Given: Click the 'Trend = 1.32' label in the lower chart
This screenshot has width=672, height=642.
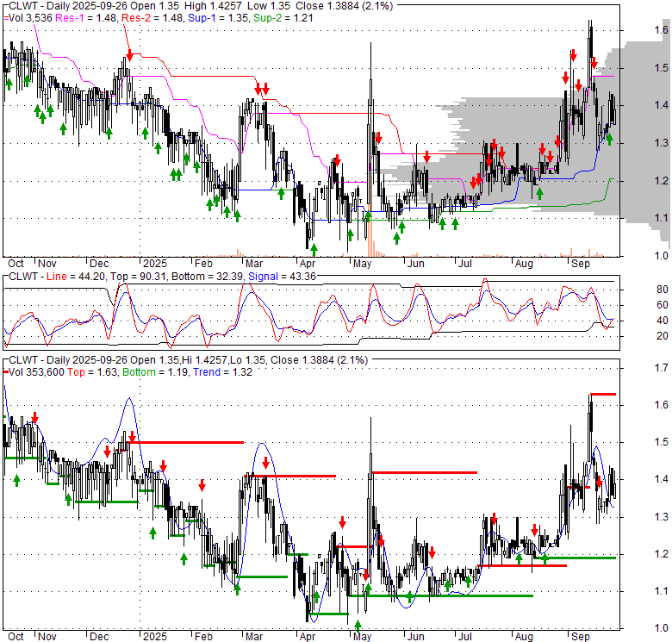Looking at the screenshot, I should pos(222,372).
